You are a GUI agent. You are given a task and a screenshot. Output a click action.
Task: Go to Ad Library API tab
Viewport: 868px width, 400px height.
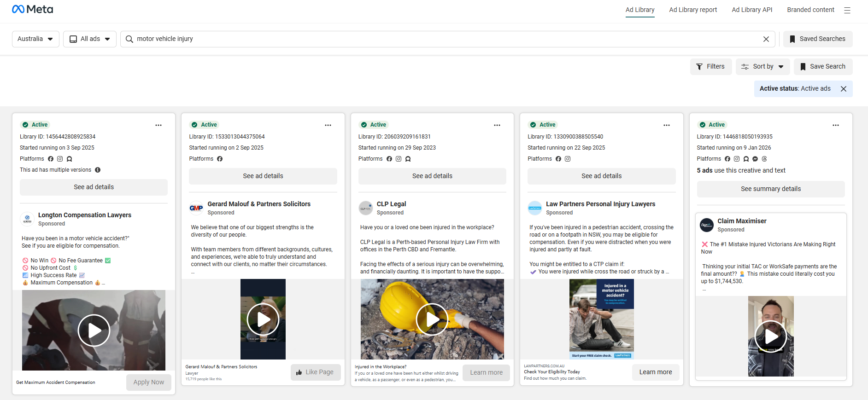tap(752, 10)
